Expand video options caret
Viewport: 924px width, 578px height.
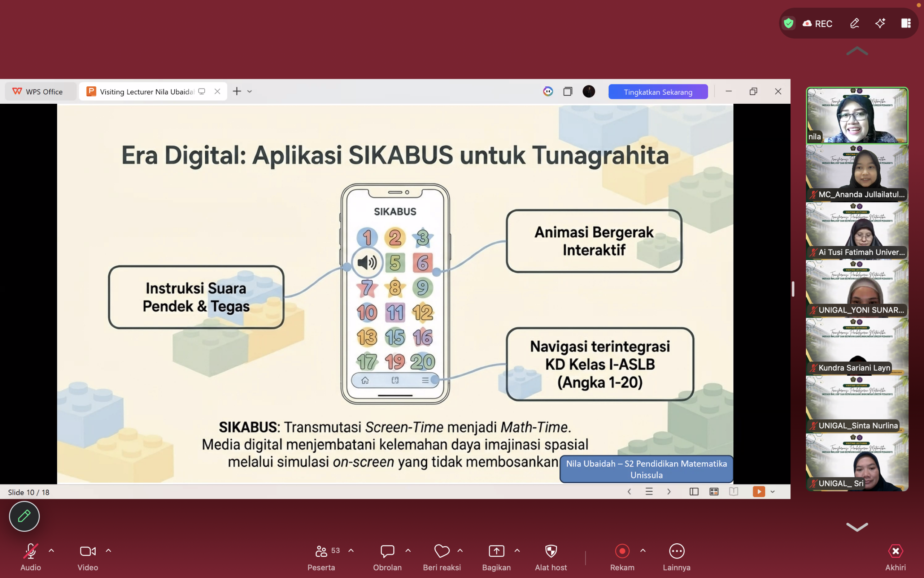(x=108, y=551)
